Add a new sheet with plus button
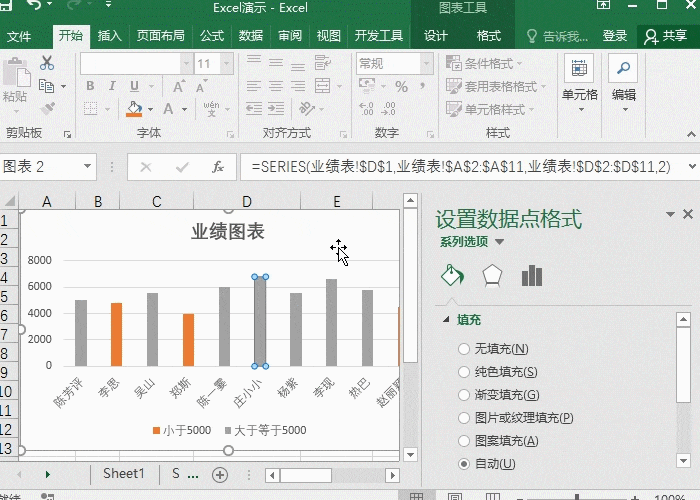 (220, 475)
